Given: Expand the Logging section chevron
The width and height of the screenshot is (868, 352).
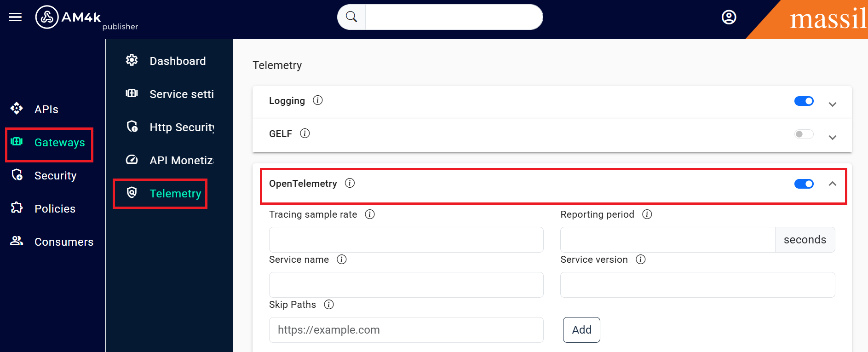Looking at the screenshot, I should [x=832, y=104].
